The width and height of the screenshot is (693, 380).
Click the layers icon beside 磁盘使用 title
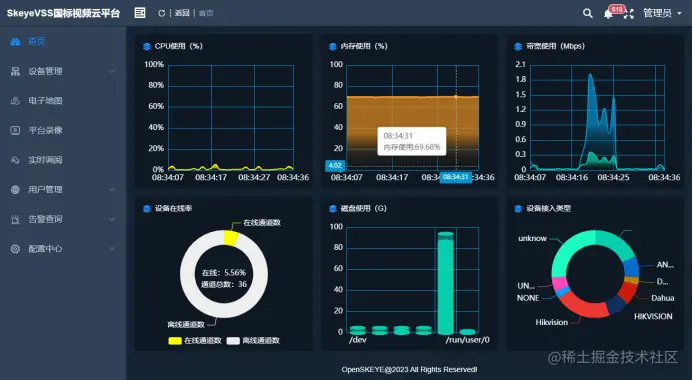(333, 209)
